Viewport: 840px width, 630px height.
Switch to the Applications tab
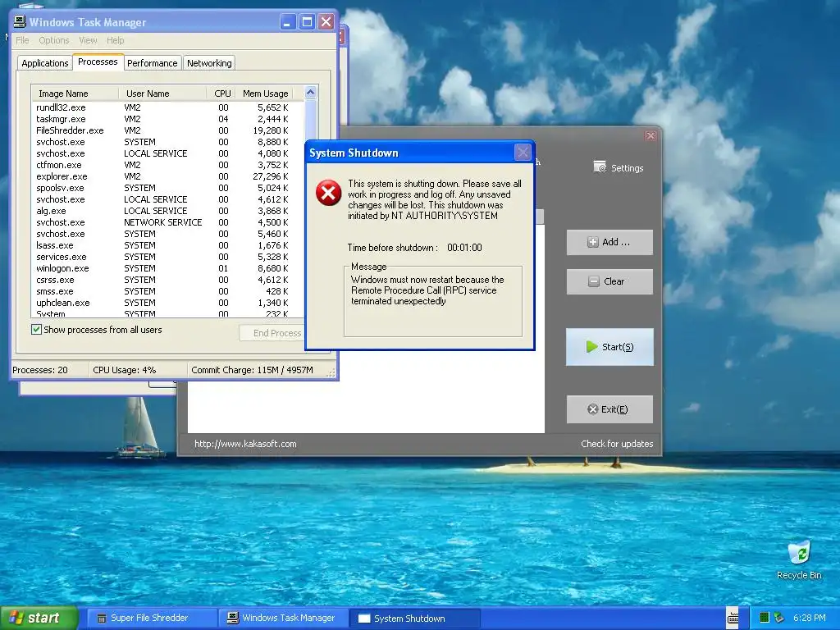point(45,62)
